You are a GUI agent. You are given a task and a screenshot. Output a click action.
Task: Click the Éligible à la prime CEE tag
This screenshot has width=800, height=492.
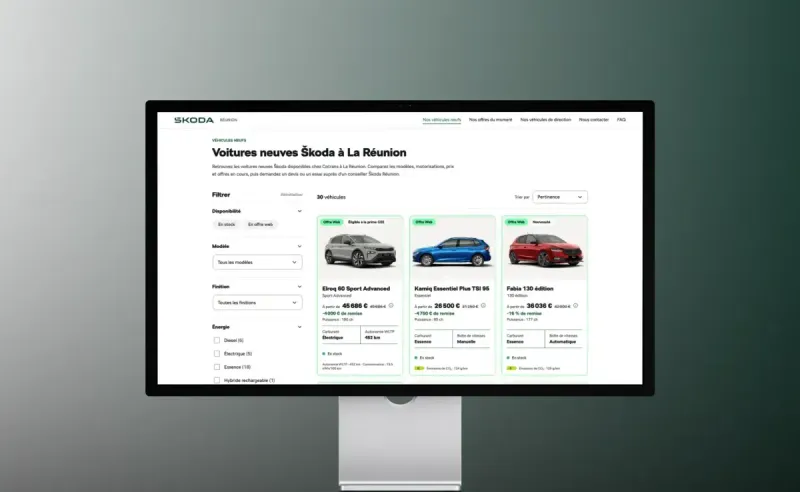click(366, 222)
